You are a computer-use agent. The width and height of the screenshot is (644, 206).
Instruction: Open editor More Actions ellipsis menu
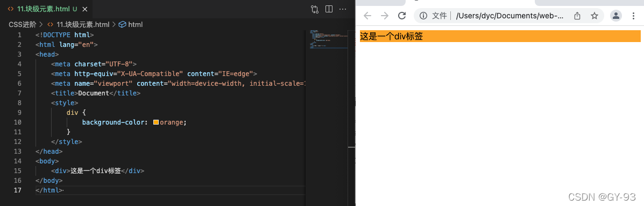(x=343, y=9)
